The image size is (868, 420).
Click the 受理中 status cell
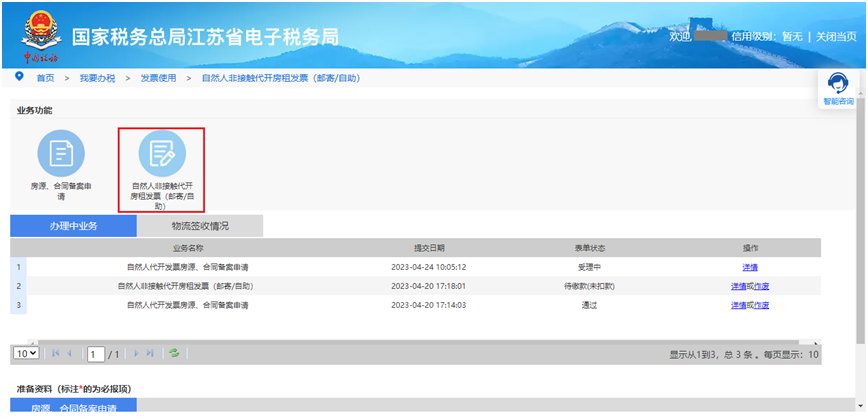pos(589,267)
